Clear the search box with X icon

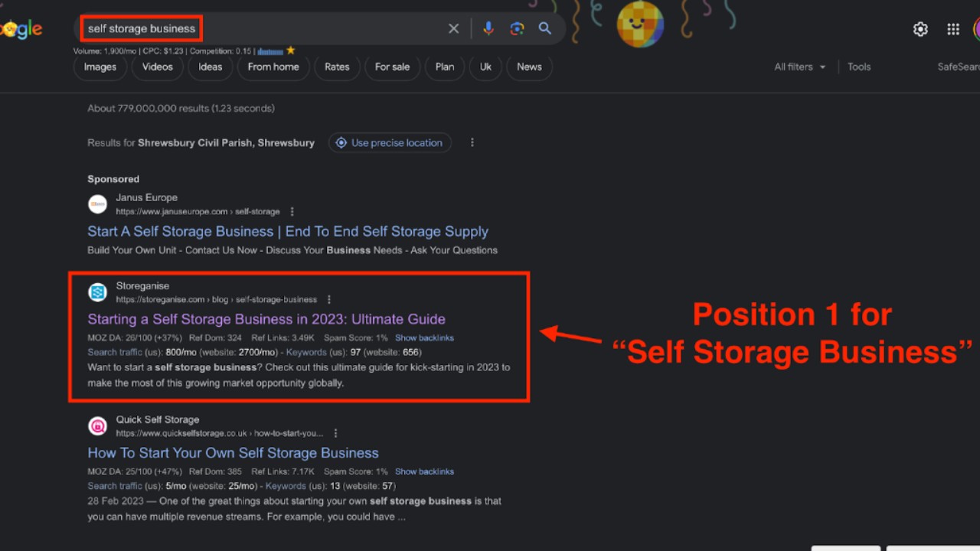coord(453,28)
